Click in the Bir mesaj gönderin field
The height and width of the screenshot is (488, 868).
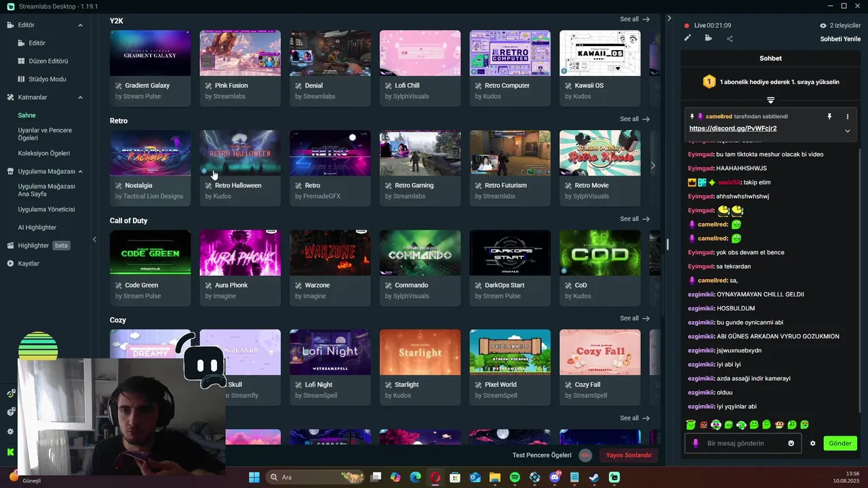tap(743, 443)
